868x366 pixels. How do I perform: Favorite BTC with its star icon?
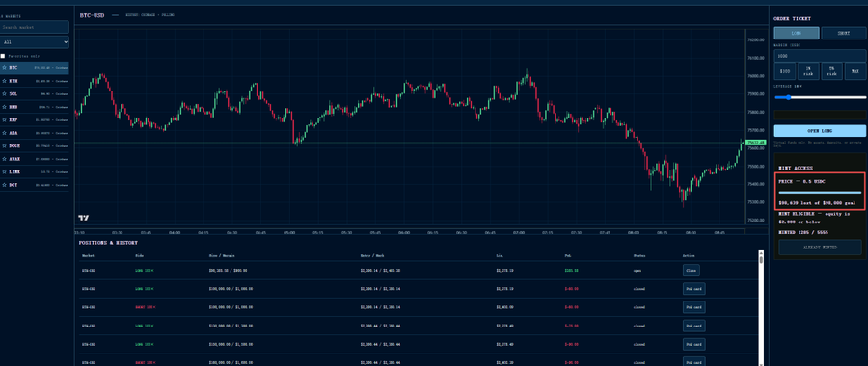tap(4, 68)
